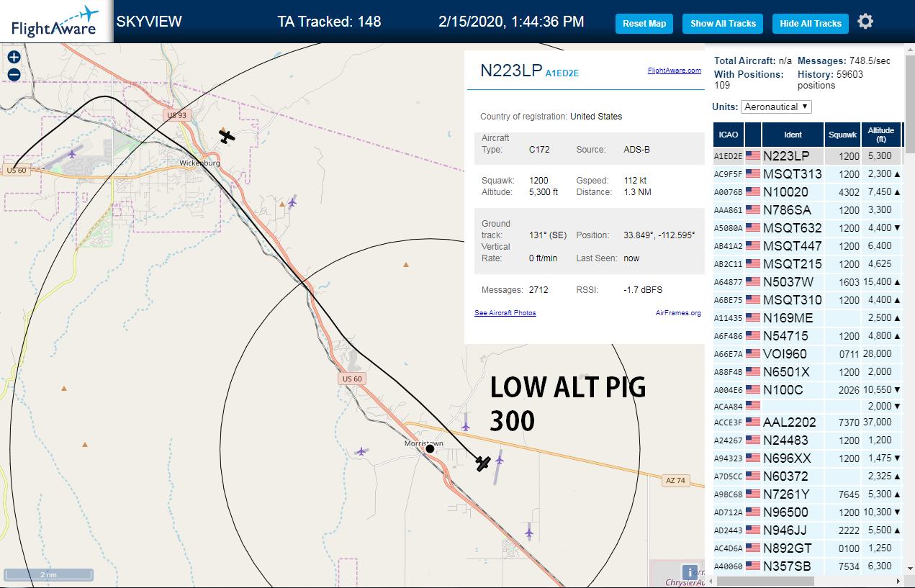Screen dimensions: 915x588
Task: Select aircraft row N100C
Action: (x=807, y=389)
